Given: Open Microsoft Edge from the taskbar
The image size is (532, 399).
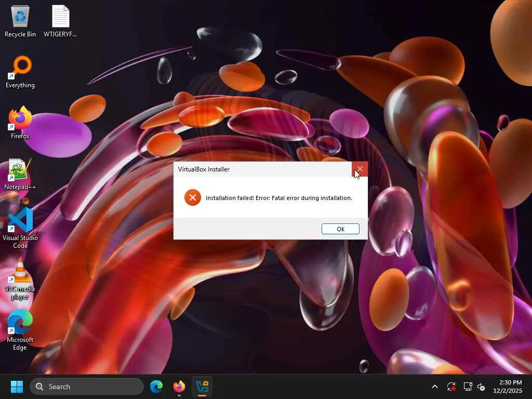Looking at the screenshot, I should (x=156, y=387).
